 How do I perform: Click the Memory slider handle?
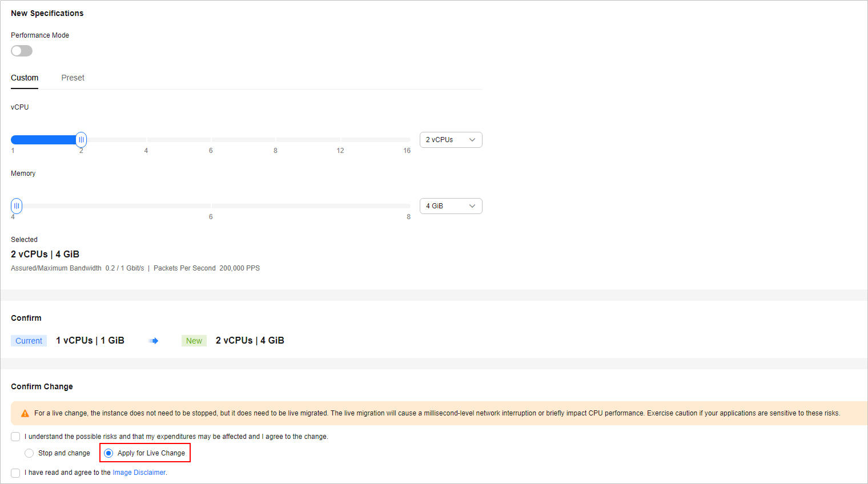(17, 206)
